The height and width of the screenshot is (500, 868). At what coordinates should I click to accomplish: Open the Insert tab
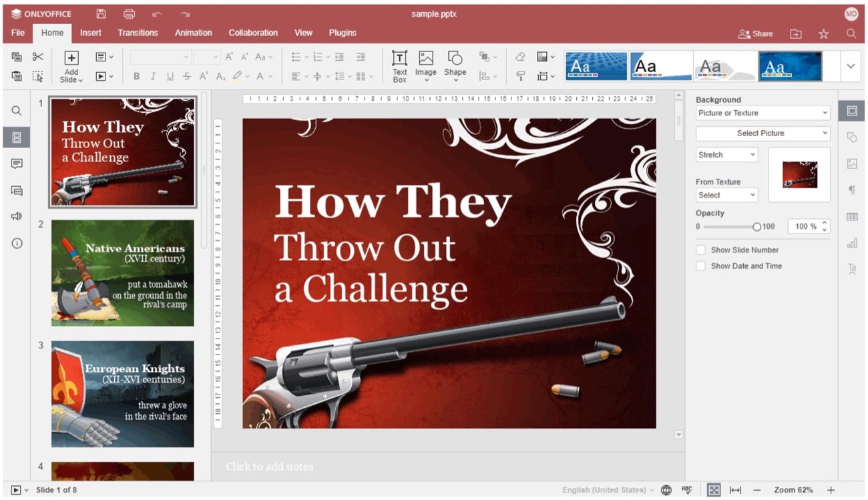(x=91, y=33)
